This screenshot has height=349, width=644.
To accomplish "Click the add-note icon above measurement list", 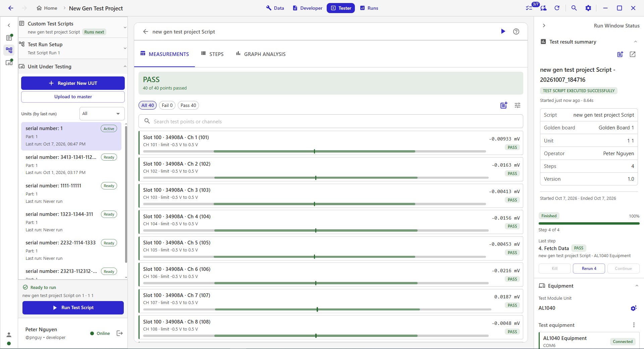I will tap(504, 105).
